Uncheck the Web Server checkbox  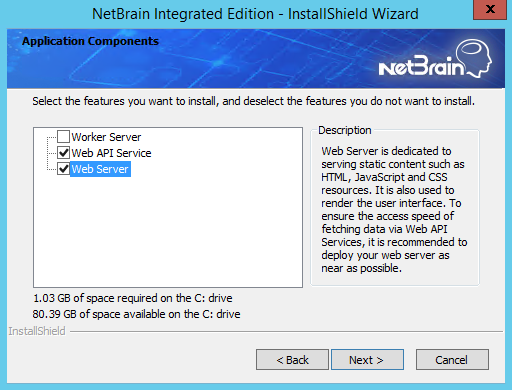[63, 169]
